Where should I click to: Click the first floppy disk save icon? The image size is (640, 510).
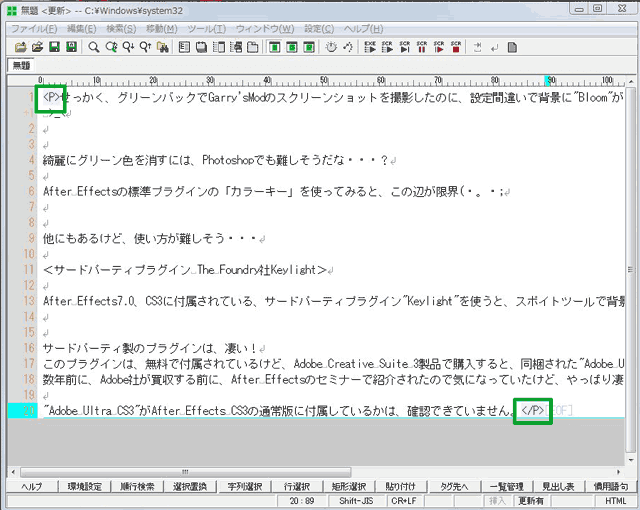55,46
